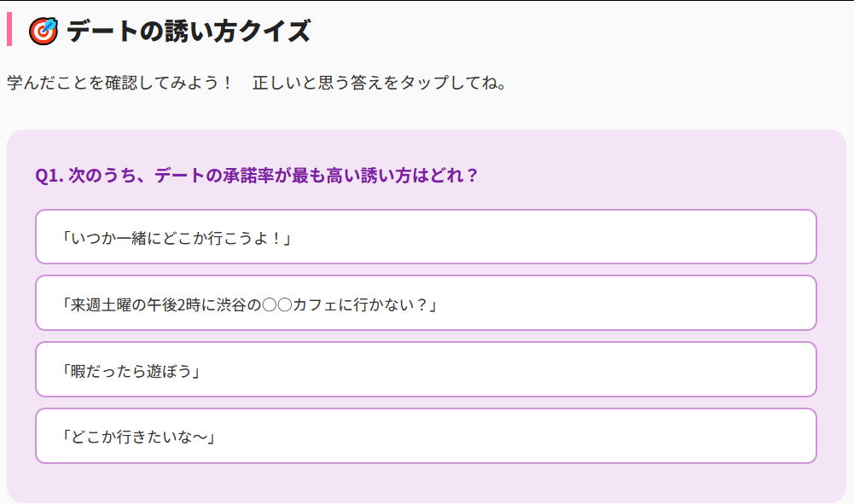Click the デートの誘い方クイズ heading text

click(x=188, y=31)
